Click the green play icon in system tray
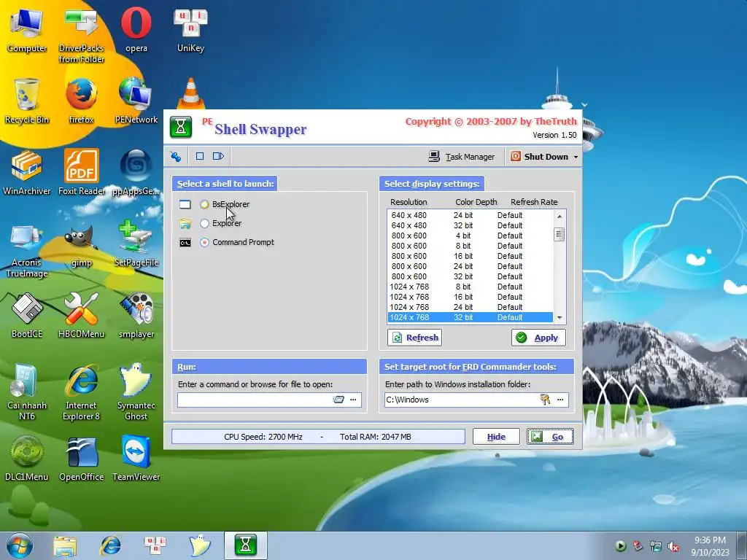747x560 pixels. [x=620, y=546]
